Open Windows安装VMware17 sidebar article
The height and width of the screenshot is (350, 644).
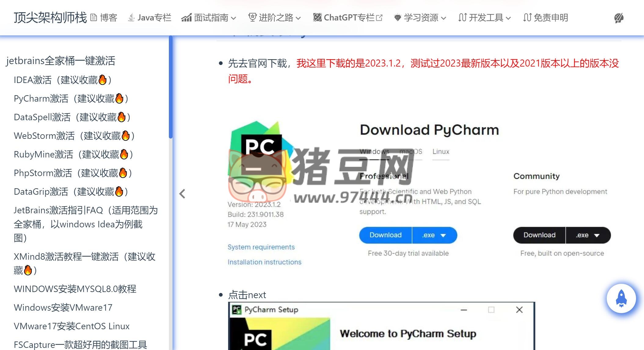(63, 307)
